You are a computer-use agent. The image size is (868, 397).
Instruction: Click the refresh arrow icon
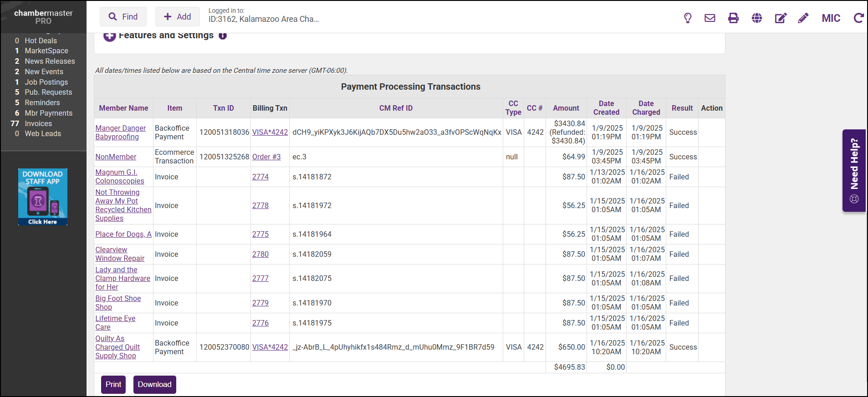(x=858, y=18)
